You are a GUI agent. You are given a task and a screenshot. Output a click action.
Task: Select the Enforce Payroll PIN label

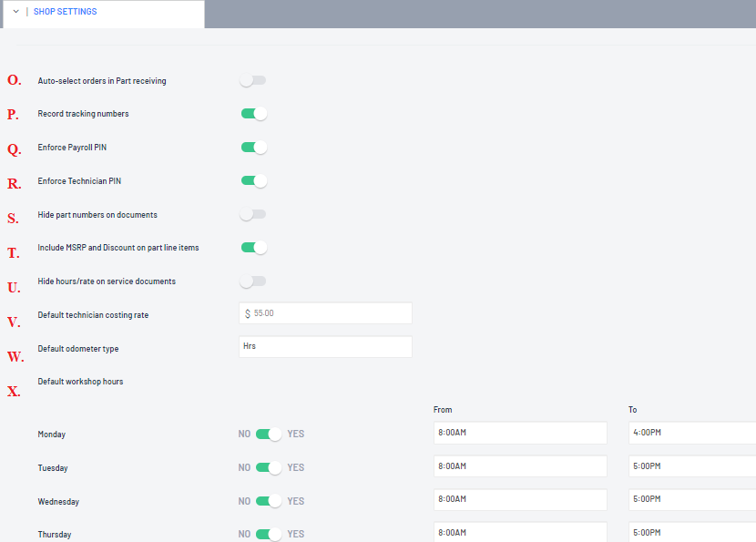pos(72,148)
